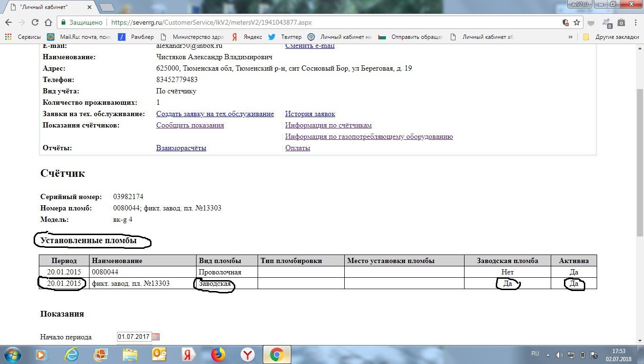Screen dimensions: 644x364
Task: Open the Яндекс bookmark
Action: [247, 36]
